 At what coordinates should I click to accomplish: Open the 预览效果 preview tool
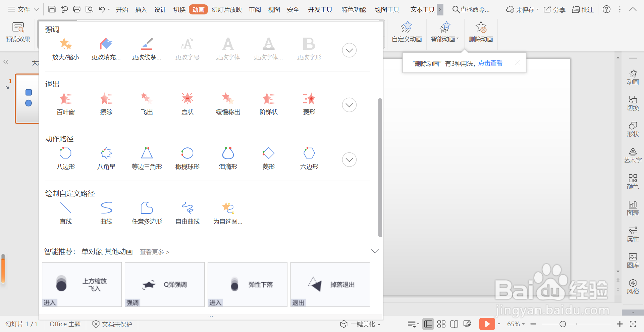coord(17,32)
